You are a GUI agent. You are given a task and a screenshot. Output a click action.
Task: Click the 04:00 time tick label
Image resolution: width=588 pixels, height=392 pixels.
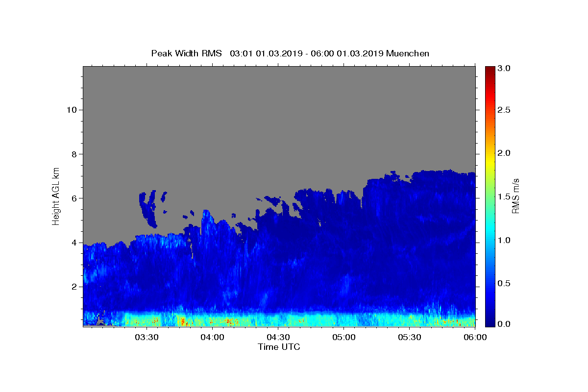point(213,337)
